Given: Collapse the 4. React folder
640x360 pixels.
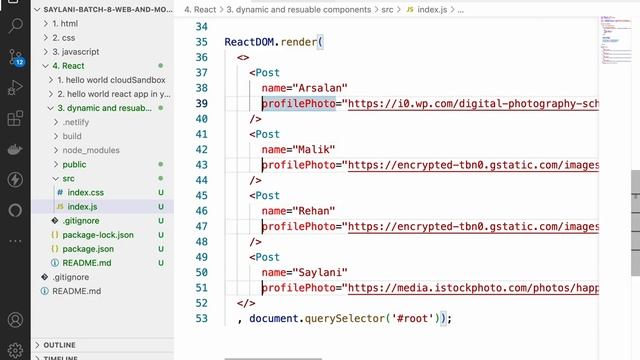Looking at the screenshot, I should point(102,66).
